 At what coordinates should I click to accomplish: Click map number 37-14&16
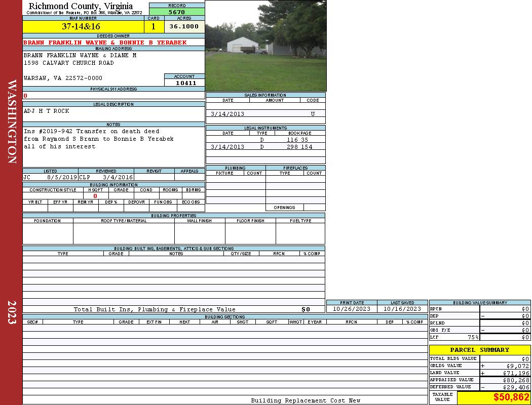(x=81, y=26)
